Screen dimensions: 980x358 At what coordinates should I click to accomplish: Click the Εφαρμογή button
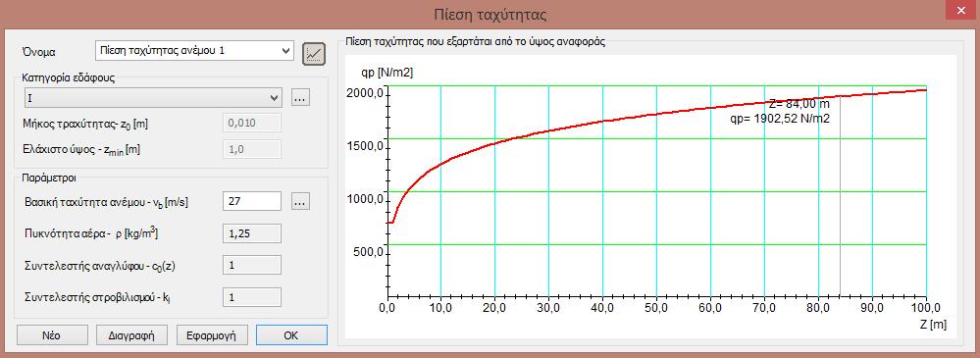coord(212,334)
